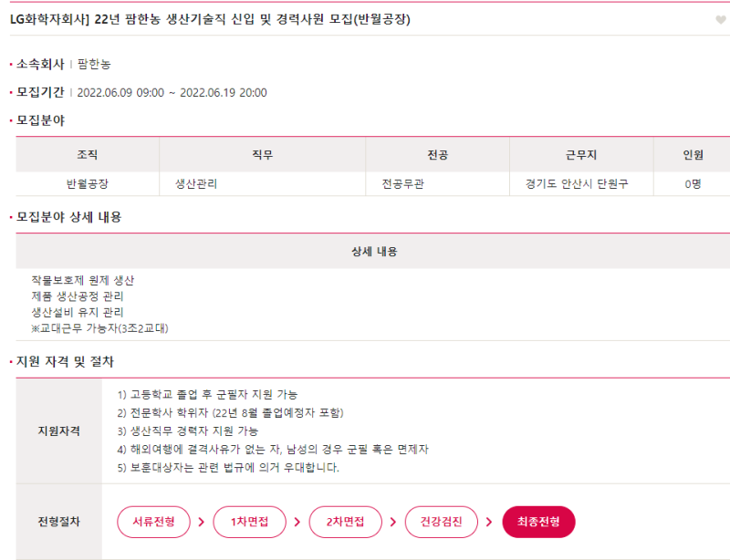Image resolution: width=730 pixels, height=560 pixels.
Task: Click the arrow before 최종전형
Action: click(x=489, y=522)
